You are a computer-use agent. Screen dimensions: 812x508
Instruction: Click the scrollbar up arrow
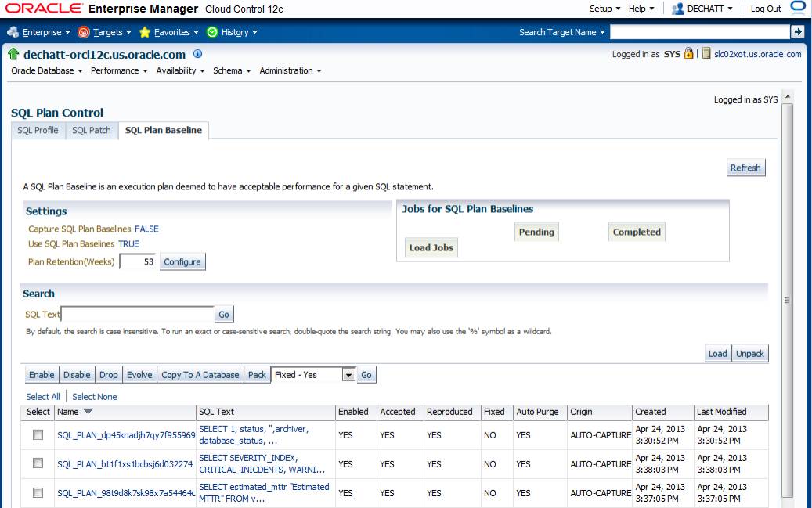[788, 97]
